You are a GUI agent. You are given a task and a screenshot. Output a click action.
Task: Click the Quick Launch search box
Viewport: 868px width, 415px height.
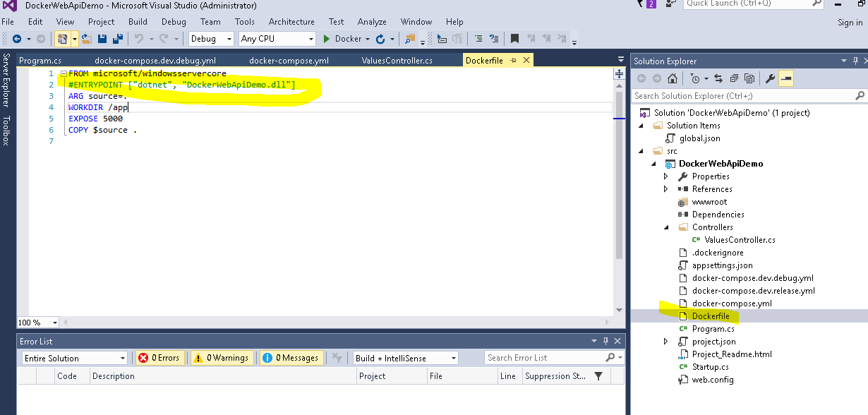pos(753,4)
